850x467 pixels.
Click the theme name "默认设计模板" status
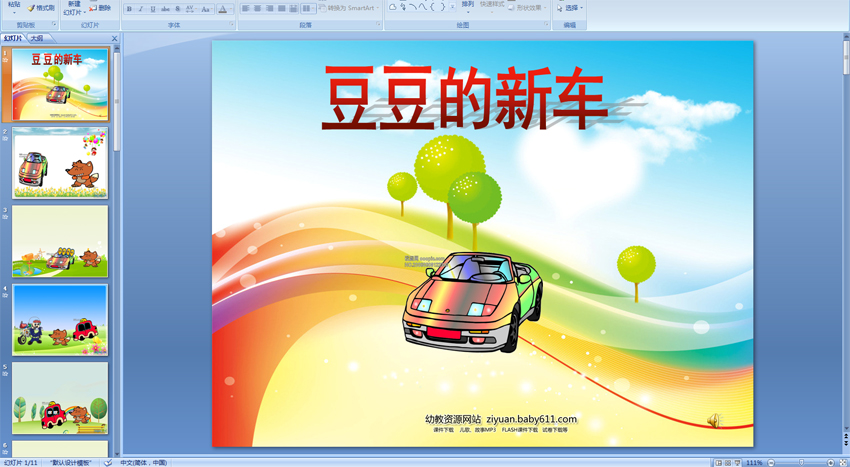click(70, 463)
